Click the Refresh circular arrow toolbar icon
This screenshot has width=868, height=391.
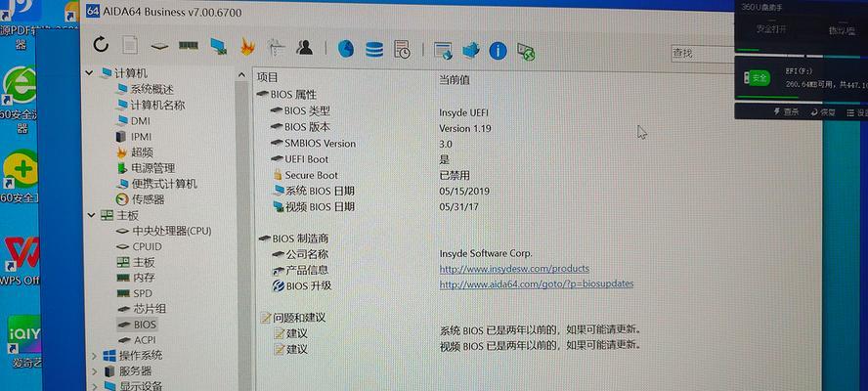tap(101, 44)
